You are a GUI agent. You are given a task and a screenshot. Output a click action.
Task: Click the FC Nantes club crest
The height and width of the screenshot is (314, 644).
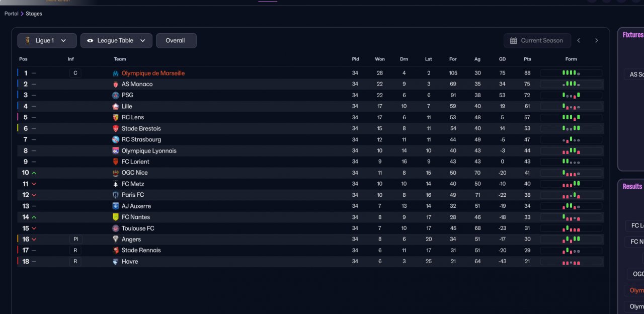(116, 217)
